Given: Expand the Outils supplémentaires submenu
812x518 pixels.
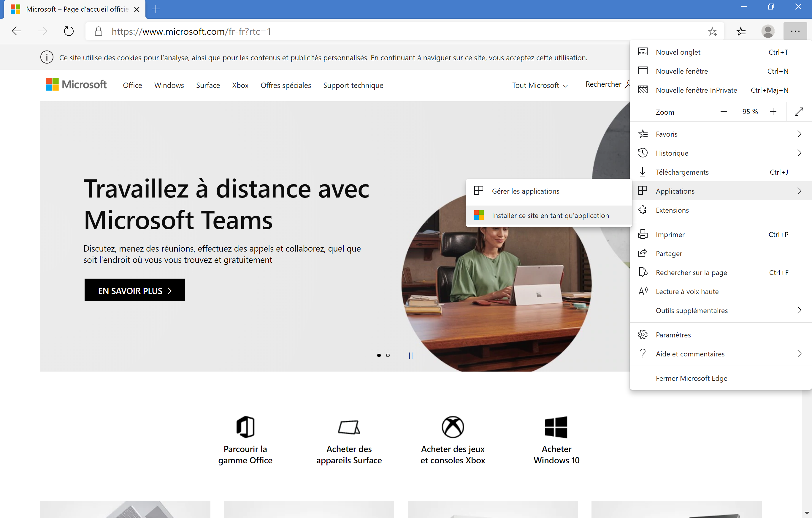Looking at the screenshot, I should pyautogui.click(x=720, y=310).
